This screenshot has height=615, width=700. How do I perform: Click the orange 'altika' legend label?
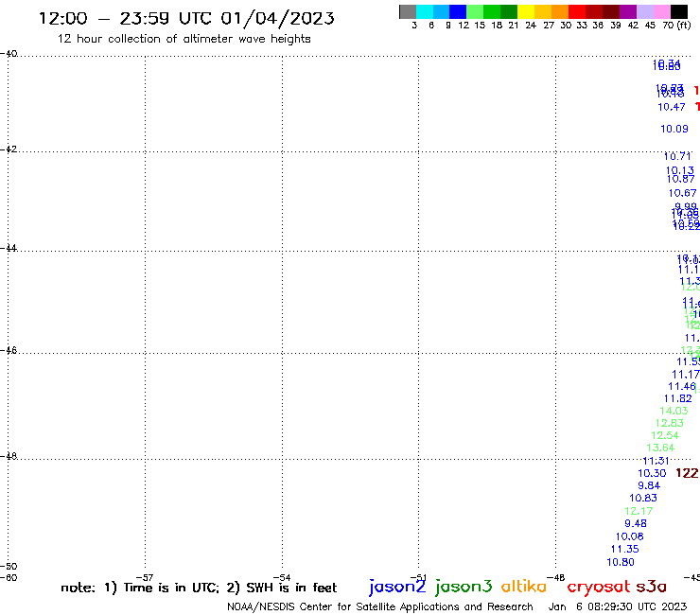click(x=524, y=586)
